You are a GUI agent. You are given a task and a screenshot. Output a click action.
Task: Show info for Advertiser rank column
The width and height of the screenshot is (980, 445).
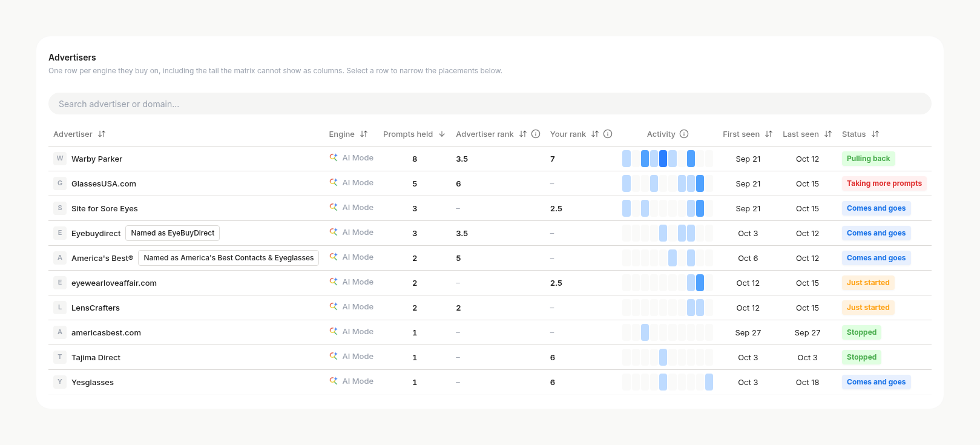(536, 134)
